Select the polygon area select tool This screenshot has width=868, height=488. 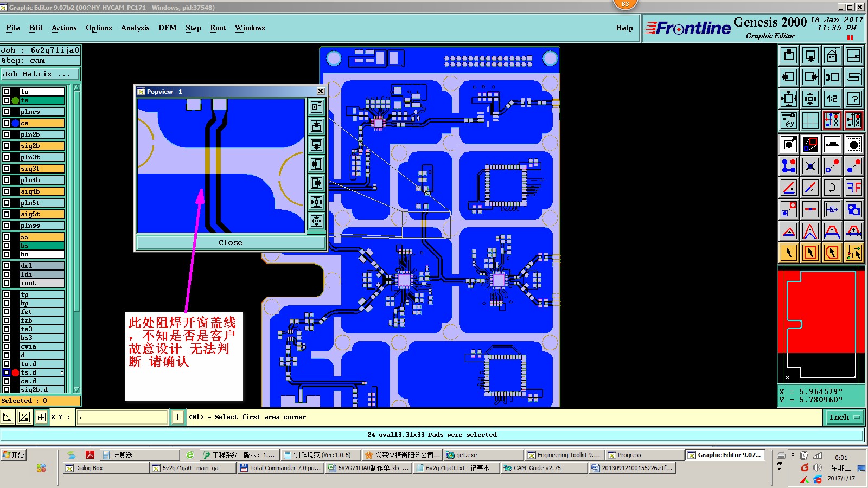pyautogui.click(x=832, y=252)
